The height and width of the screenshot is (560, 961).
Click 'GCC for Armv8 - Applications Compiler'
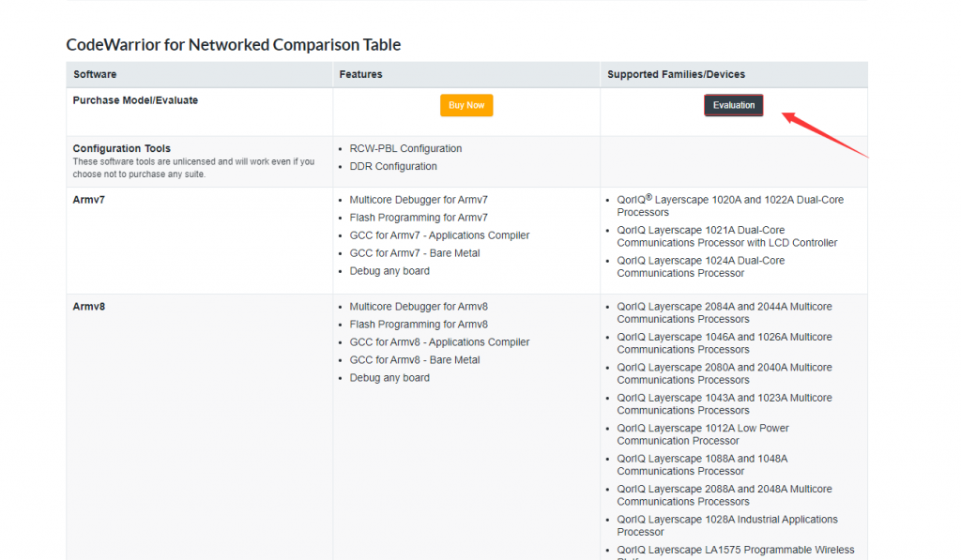(x=439, y=341)
